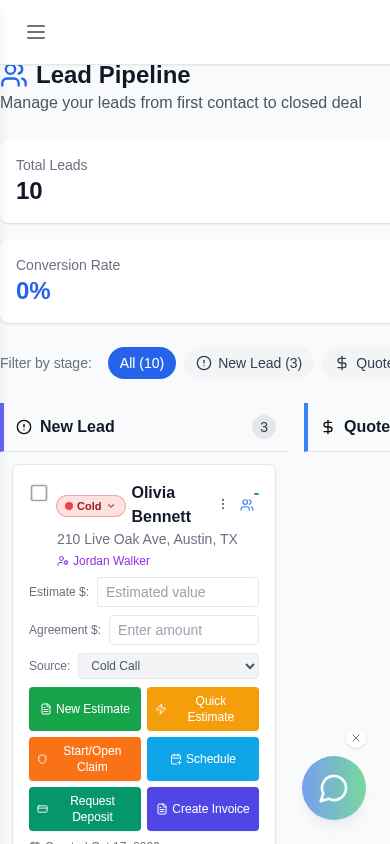Filter by New Lead (3) stage
390x844 pixels.
[249, 363]
